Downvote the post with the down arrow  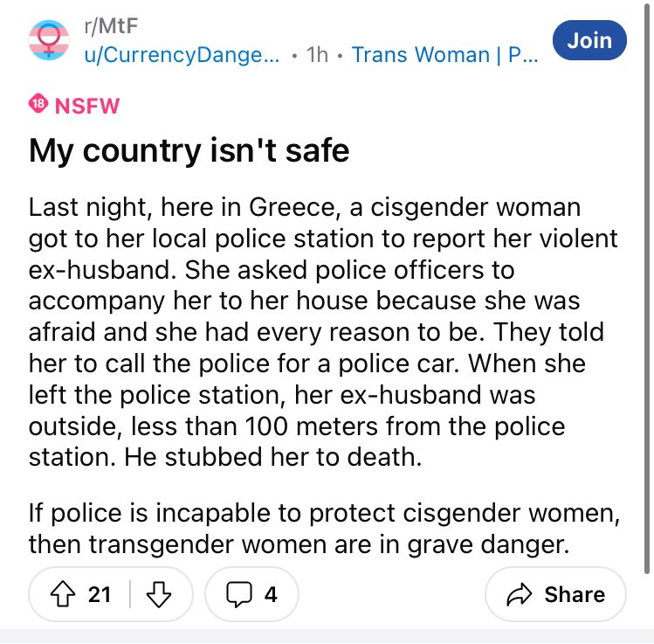pyautogui.click(x=159, y=594)
